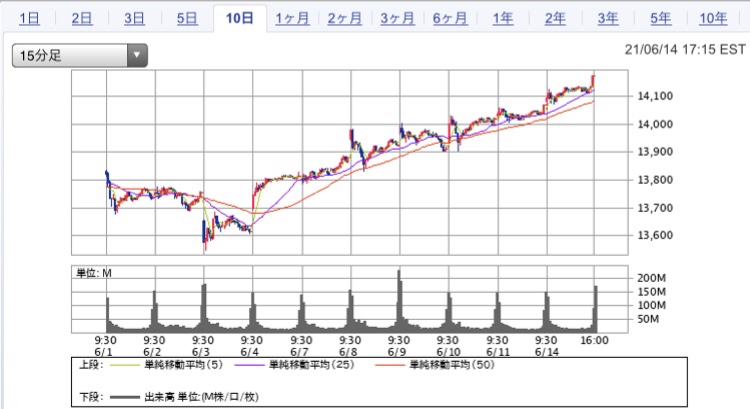
Task: Show the 2ヶ月 chart range
Action: (345, 19)
